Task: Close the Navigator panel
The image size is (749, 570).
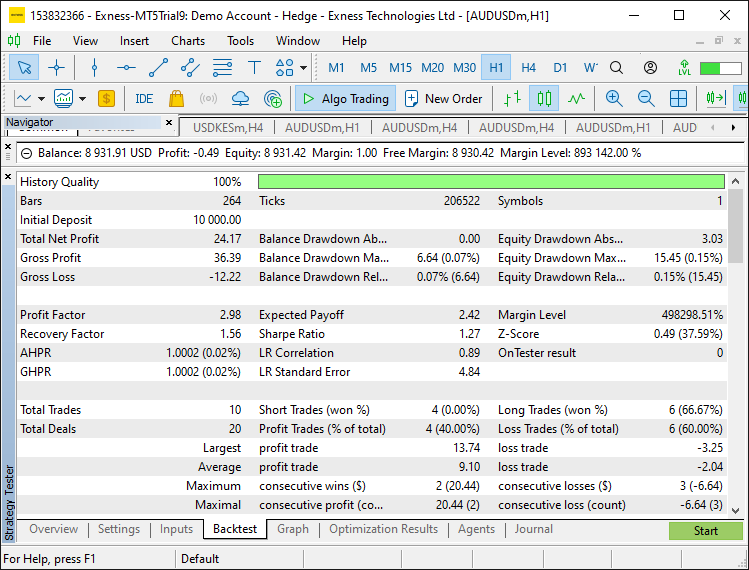Action: 169,123
